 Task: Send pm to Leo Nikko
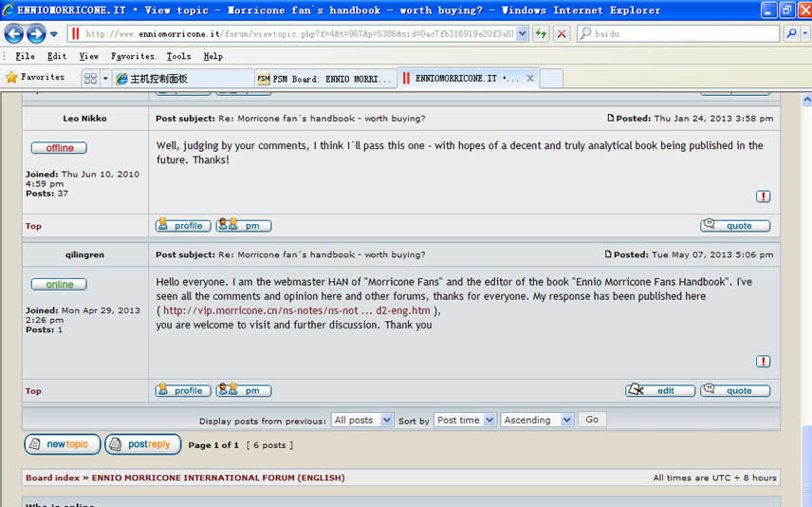pos(244,226)
